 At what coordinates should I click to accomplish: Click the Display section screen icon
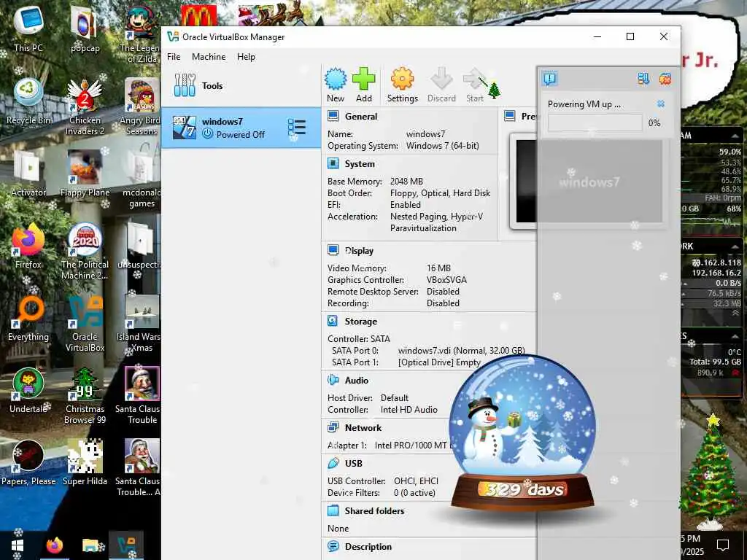click(333, 251)
